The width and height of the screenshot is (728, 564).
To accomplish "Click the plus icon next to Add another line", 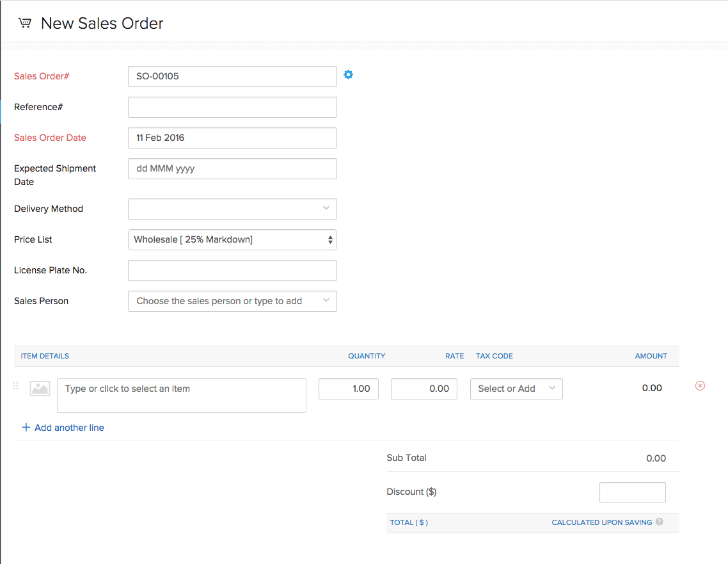I will click(x=27, y=428).
